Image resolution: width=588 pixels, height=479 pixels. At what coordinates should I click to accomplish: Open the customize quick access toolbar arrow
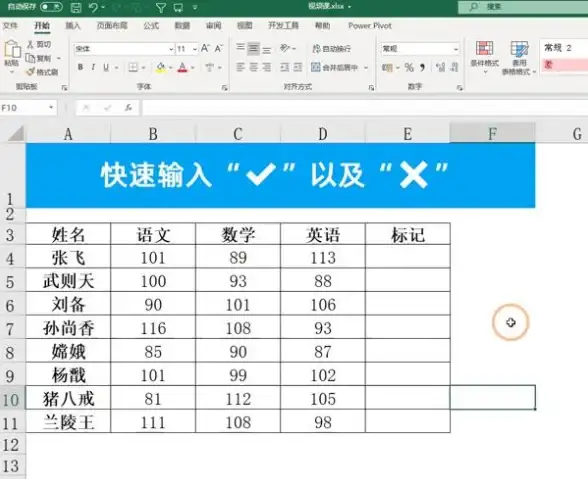coord(195,7)
